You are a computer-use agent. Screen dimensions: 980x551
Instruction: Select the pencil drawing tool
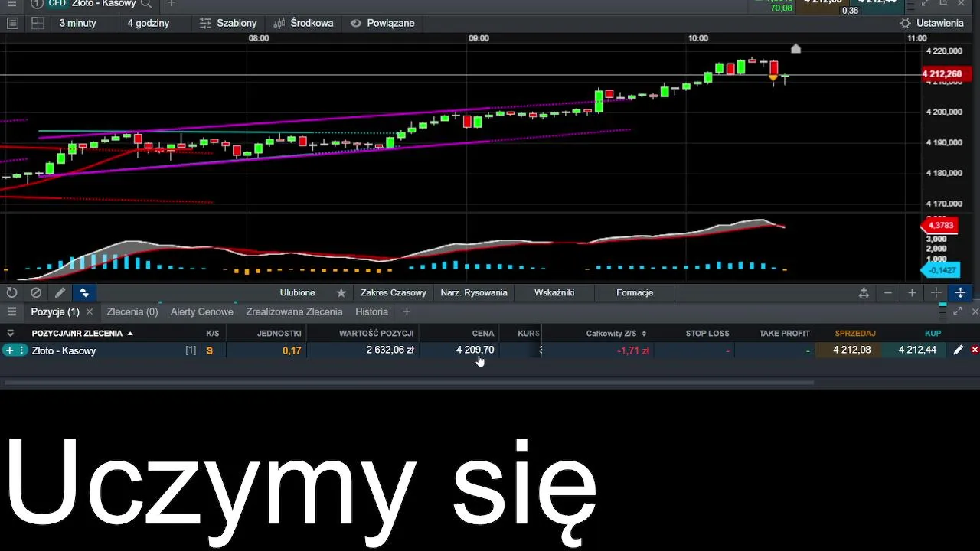(60, 292)
